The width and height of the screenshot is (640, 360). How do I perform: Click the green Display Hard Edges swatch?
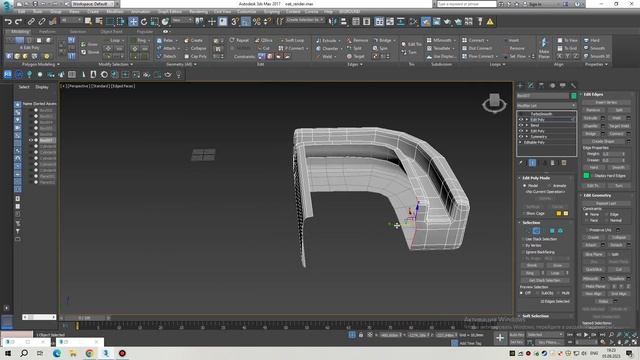[x=587, y=176]
